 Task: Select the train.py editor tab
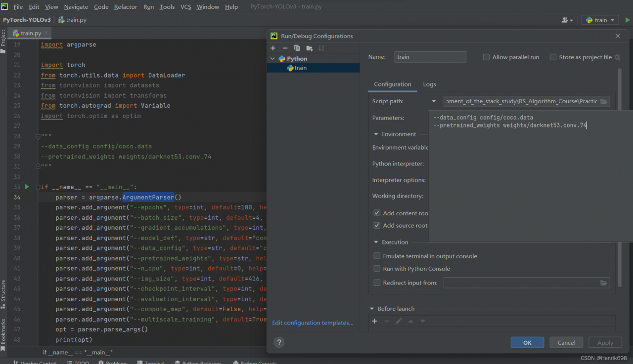31,33
